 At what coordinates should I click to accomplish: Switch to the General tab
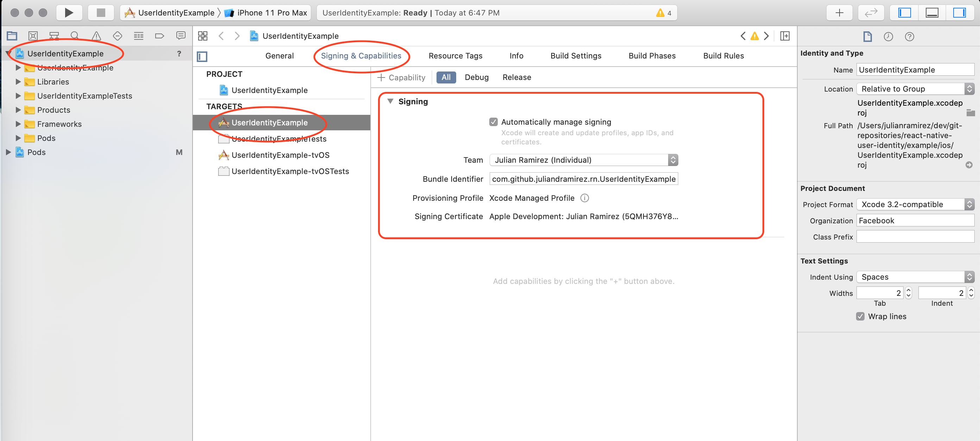coord(279,56)
